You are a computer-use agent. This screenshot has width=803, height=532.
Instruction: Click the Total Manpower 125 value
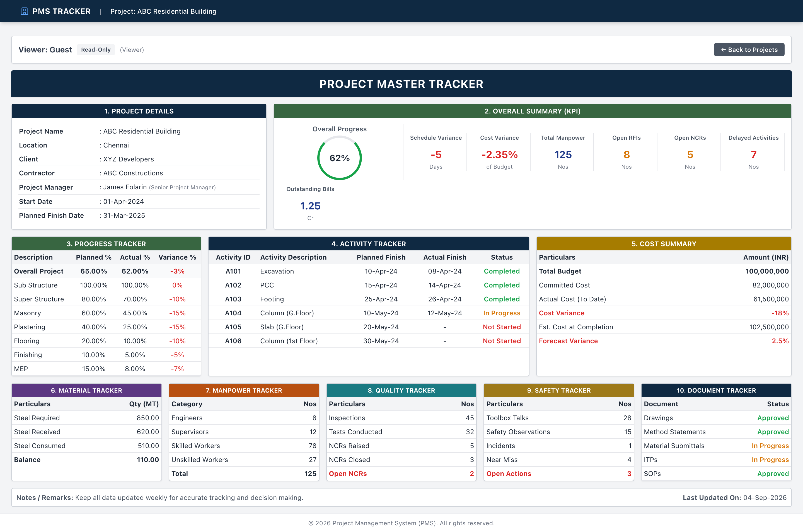[563, 155]
